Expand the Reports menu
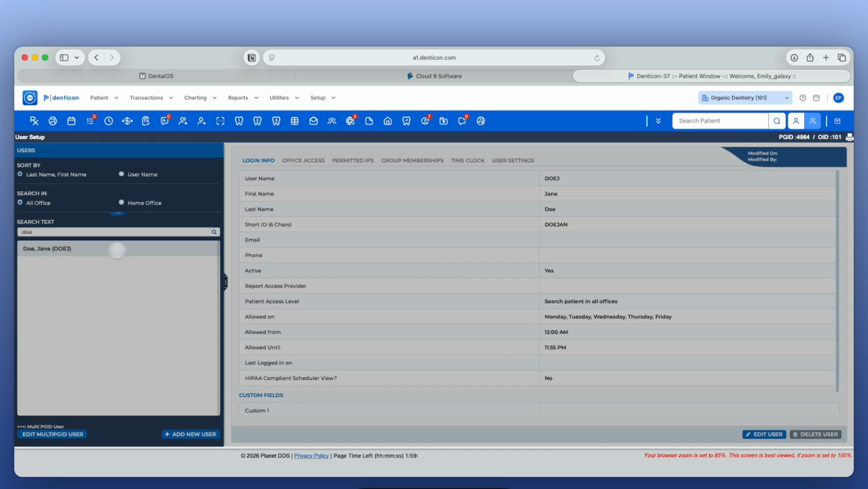Screen dimensions: 868x489 243,98
